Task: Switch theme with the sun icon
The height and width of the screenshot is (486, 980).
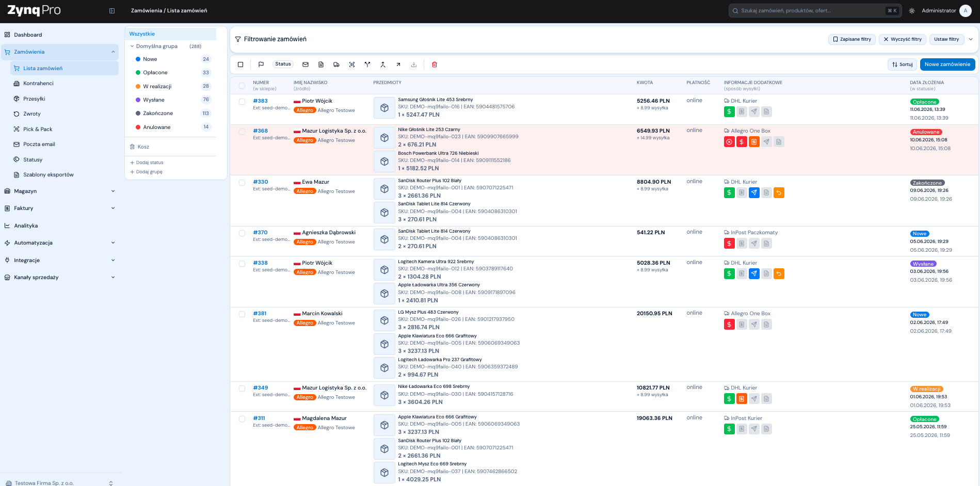Action: click(912, 11)
